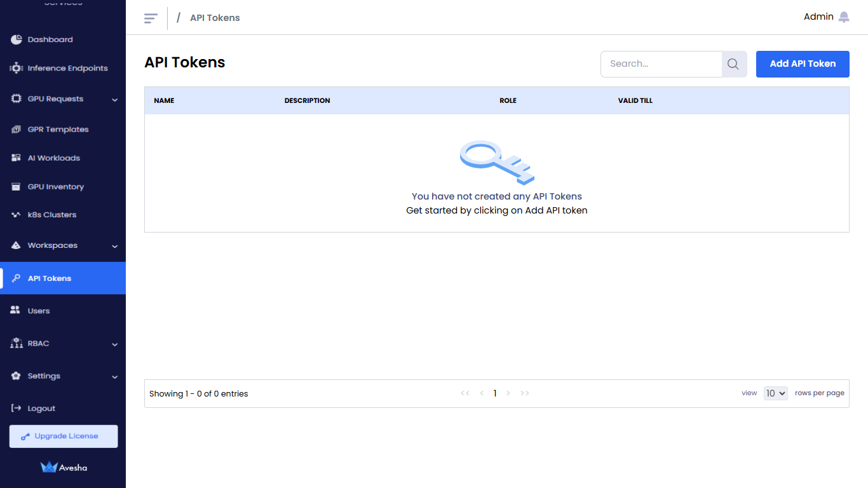Open the Users page

coord(38,311)
